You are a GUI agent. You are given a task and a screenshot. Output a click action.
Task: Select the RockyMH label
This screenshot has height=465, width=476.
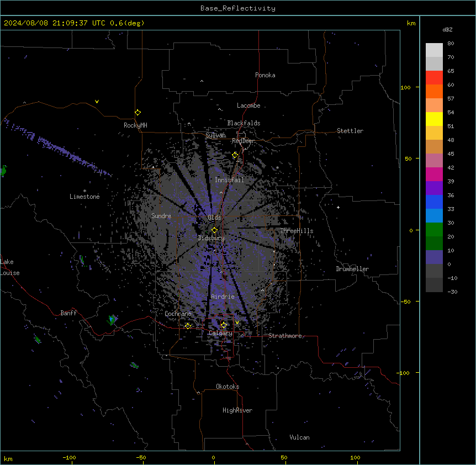point(135,125)
